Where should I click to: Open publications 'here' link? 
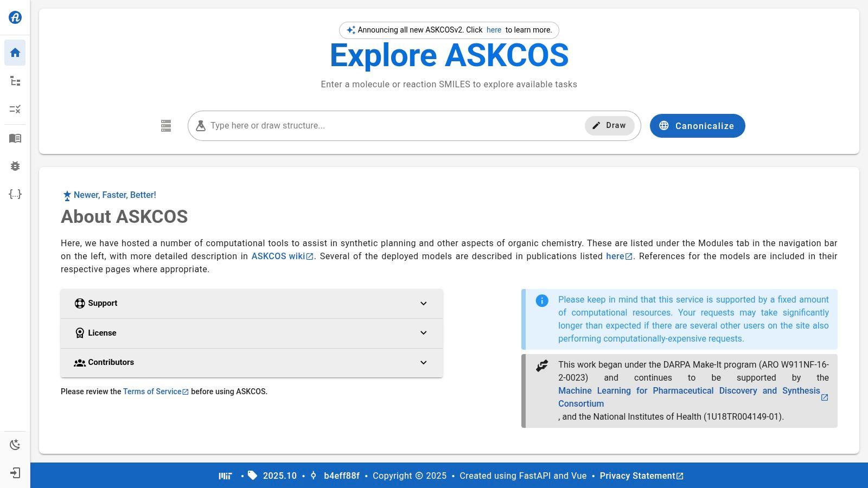click(619, 256)
